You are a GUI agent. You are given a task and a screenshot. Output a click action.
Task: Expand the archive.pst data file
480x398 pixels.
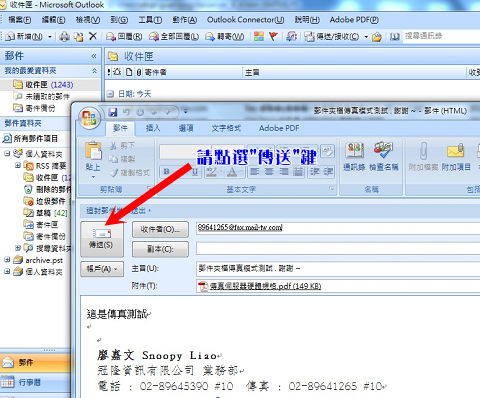pyautogui.click(x=7, y=260)
